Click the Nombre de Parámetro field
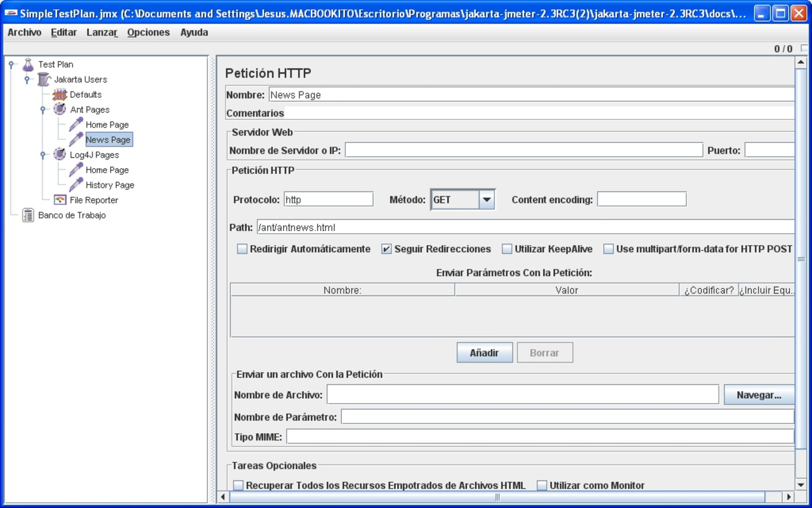Viewport: 812px width, 508px height. 568,417
